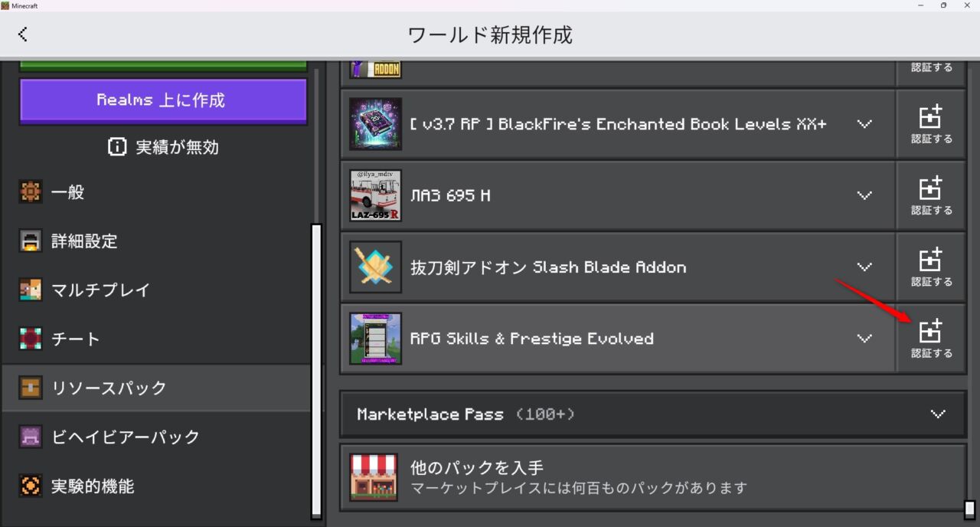The width and height of the screenshot is (980, 527).
Task: Open 他のパックを入手 marketplace link
Action: click(653, 477)
